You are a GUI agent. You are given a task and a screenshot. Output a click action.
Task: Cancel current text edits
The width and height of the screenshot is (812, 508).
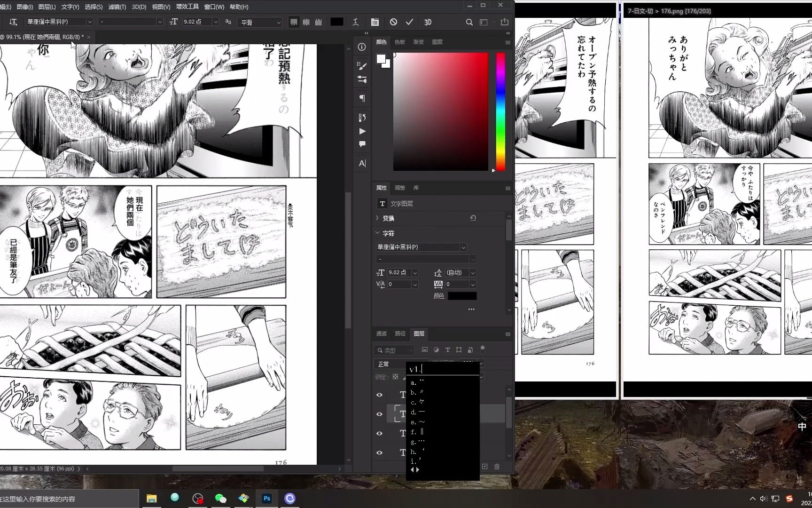click(394, 22)
